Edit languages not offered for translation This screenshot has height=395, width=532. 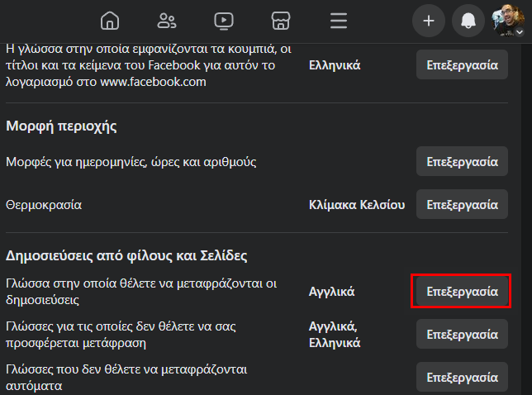point(462,334)
